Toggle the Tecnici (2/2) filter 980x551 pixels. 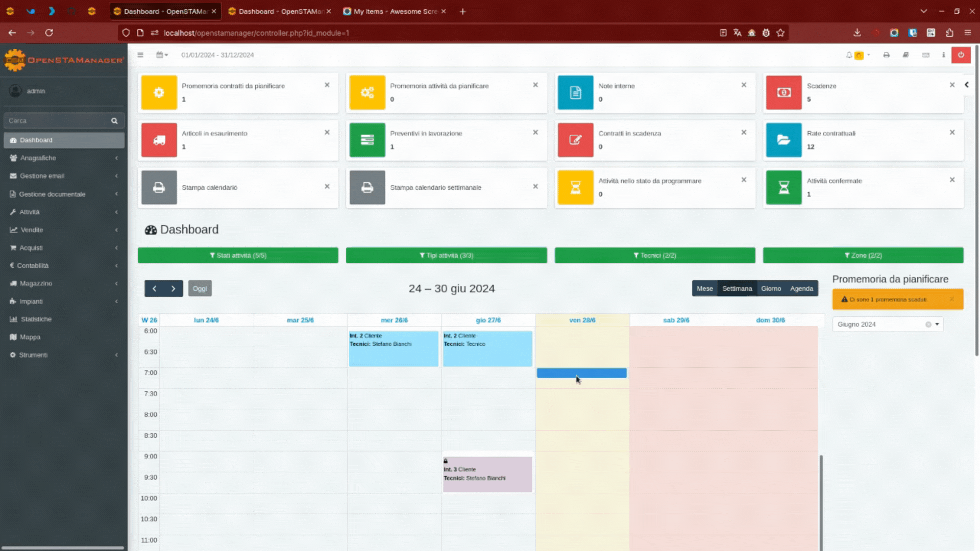point(655,255)
